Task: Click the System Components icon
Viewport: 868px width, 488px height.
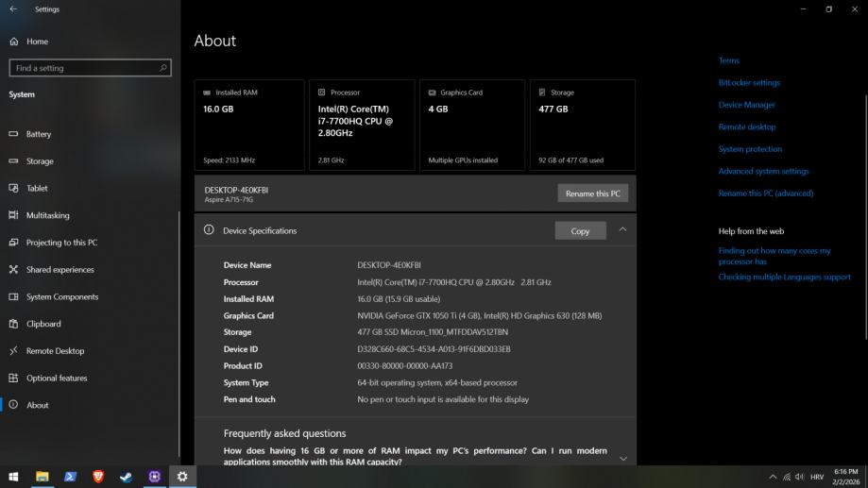Action: coord(13,296)
